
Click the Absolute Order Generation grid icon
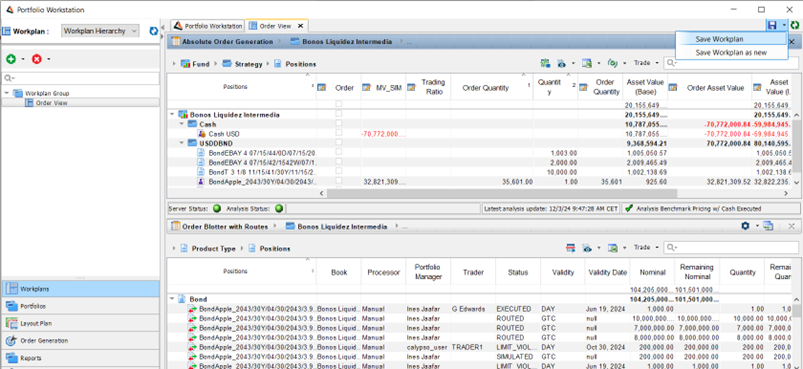[x=176, y=41]
